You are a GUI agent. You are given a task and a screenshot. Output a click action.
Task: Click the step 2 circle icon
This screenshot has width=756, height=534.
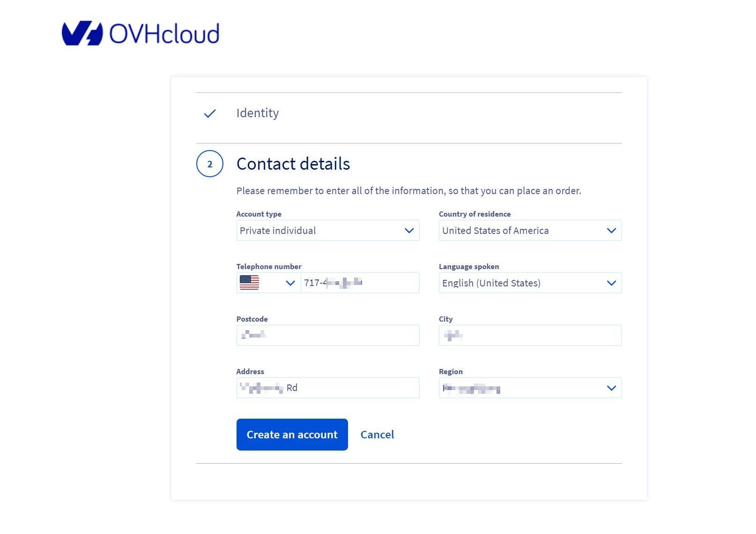(x=210, y=164)
